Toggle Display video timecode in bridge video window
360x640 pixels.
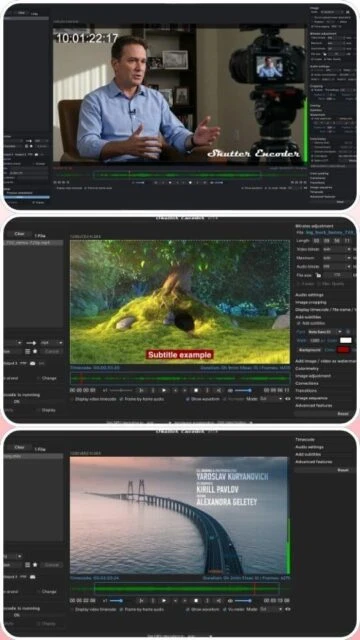click(73, 609)
